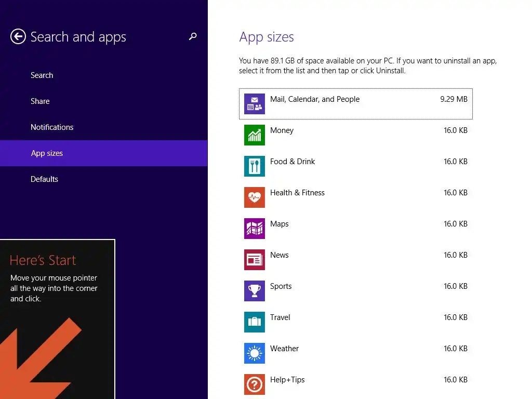Go to Notifications settings
Image resolution: width=532 pixels, height=399 pixels.
click(x=104, y=127)
